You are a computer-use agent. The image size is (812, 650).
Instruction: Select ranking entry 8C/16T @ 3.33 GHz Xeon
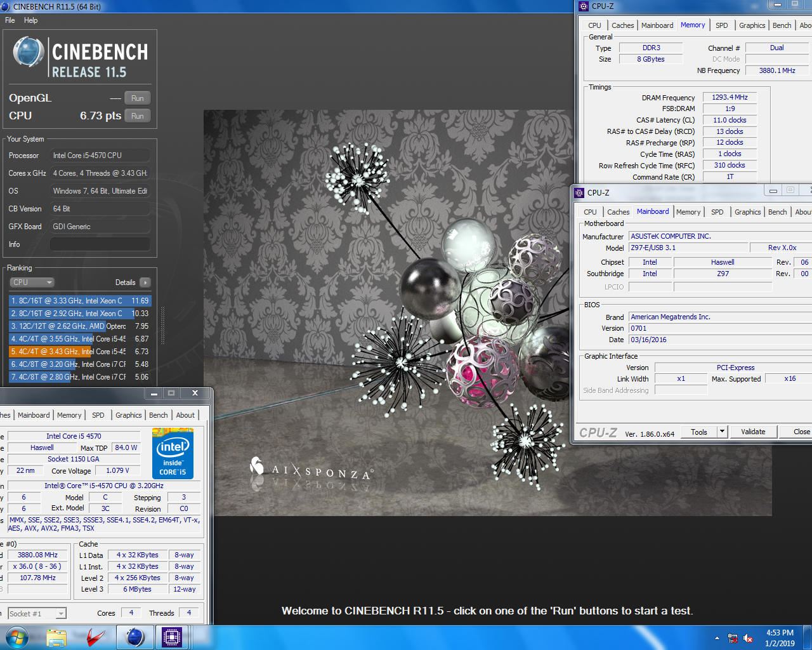pyautogui.click(x=80, y=301)
